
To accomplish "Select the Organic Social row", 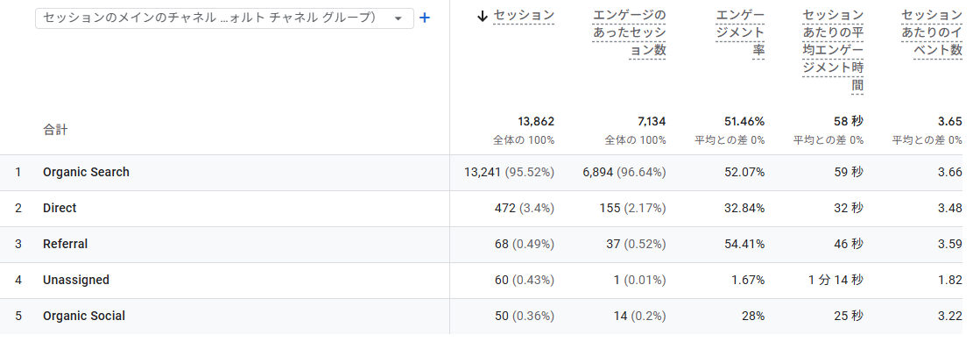I will click(x=490, y=317).
